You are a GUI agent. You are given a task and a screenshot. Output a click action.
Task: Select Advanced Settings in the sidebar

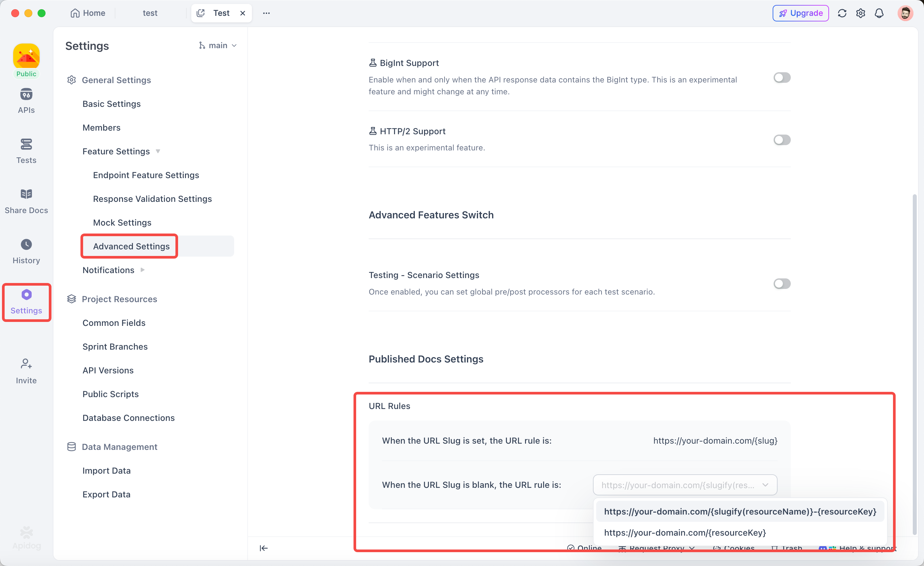pos(131,246)
